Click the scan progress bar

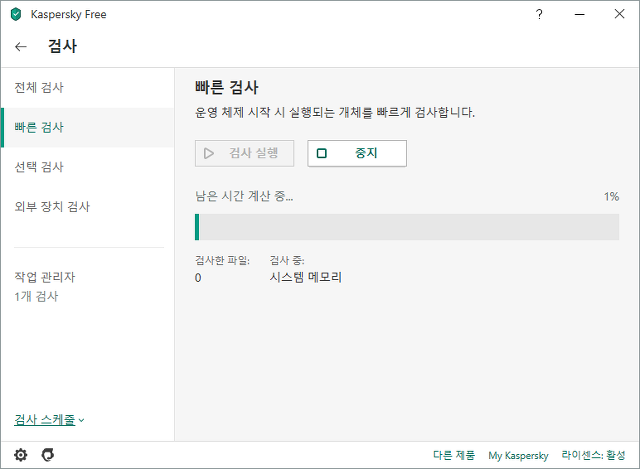coord(407,227)
